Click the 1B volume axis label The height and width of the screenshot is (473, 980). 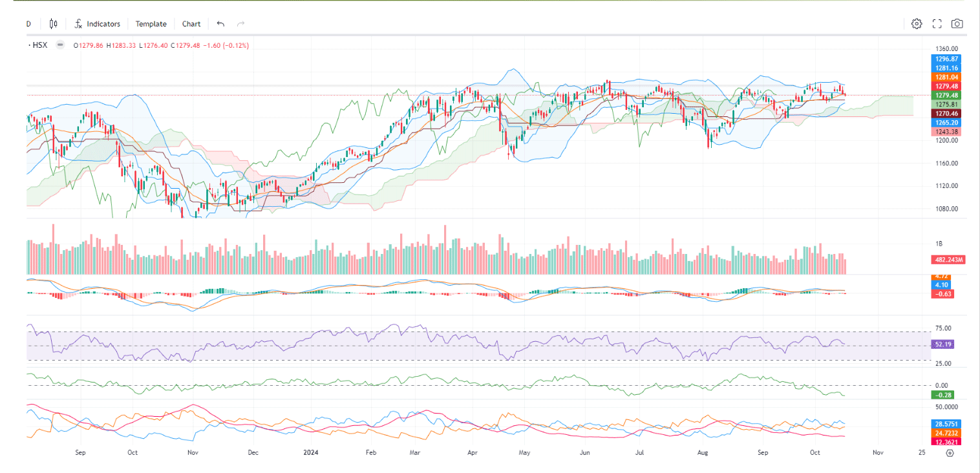939,244
